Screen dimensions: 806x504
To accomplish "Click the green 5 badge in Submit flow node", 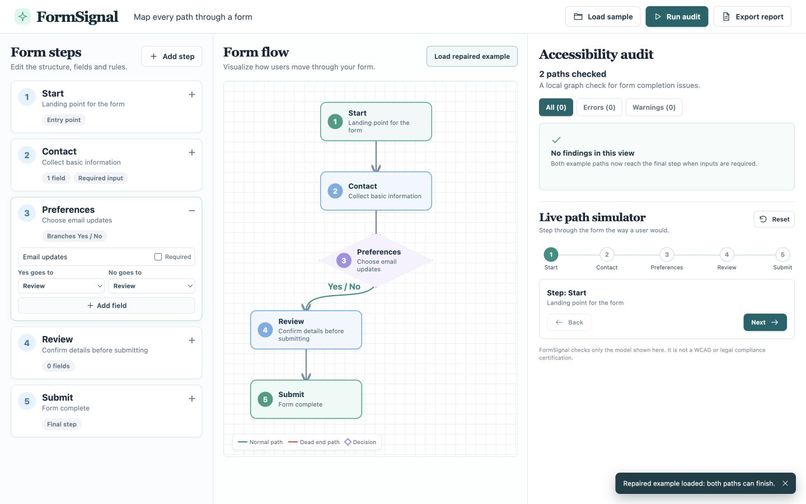I will click(265, 399).
